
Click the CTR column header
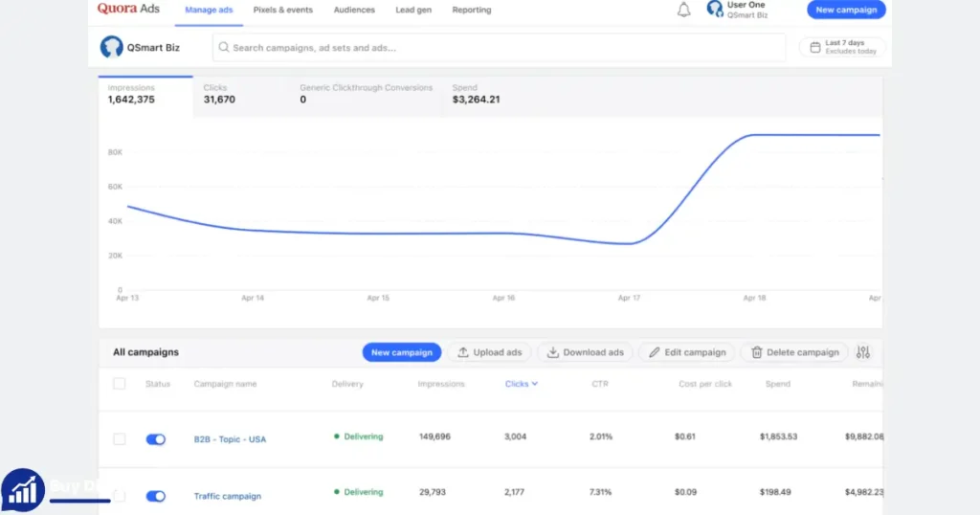tap(600, 384)
